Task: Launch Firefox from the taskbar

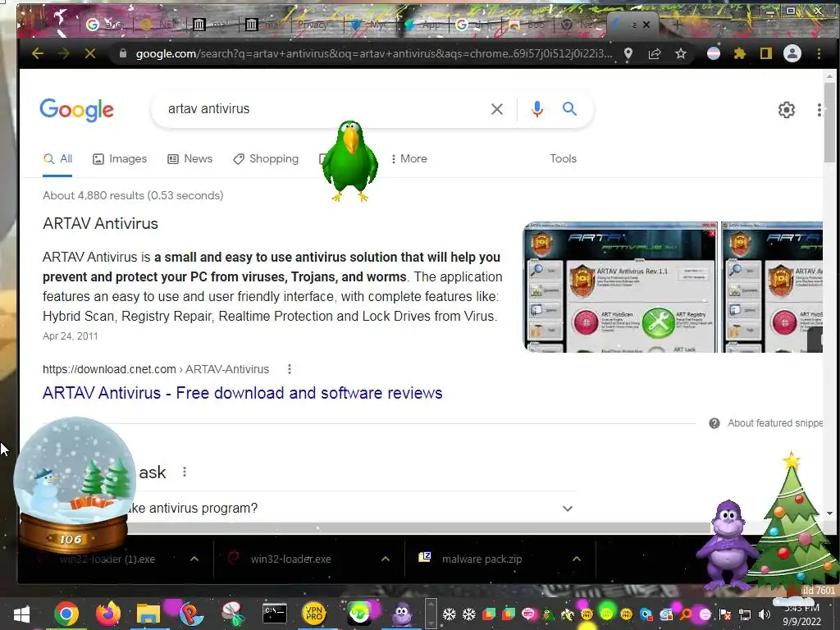Action: click(108, 614)
